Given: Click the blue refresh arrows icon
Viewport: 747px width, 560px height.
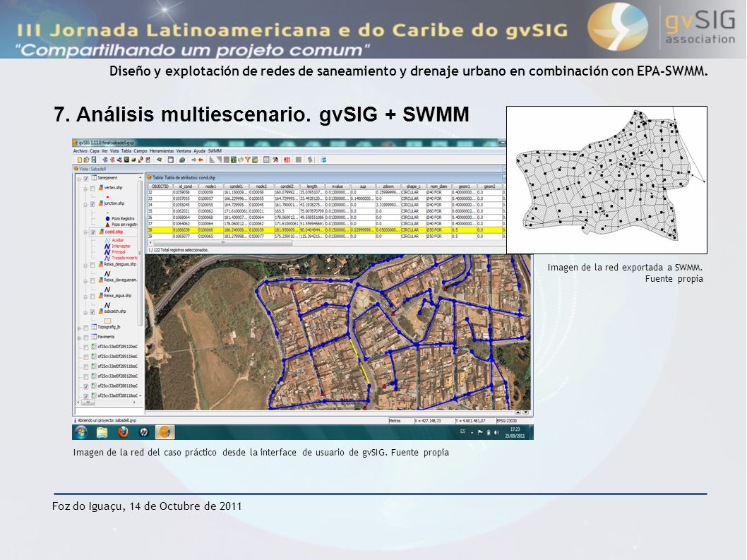Looking at the screenshot, I should [x=324, y=160].
